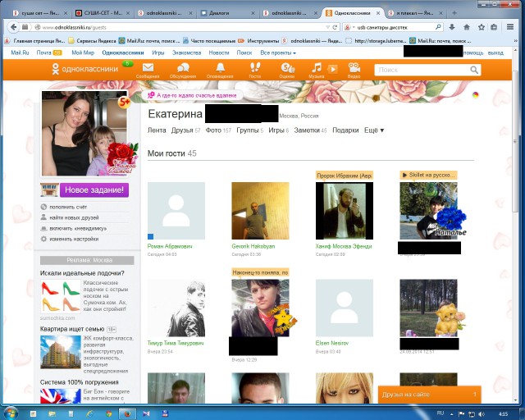Click the Firefox back arrow button
This screenshot has width=525, height=420.
point(13,27)
